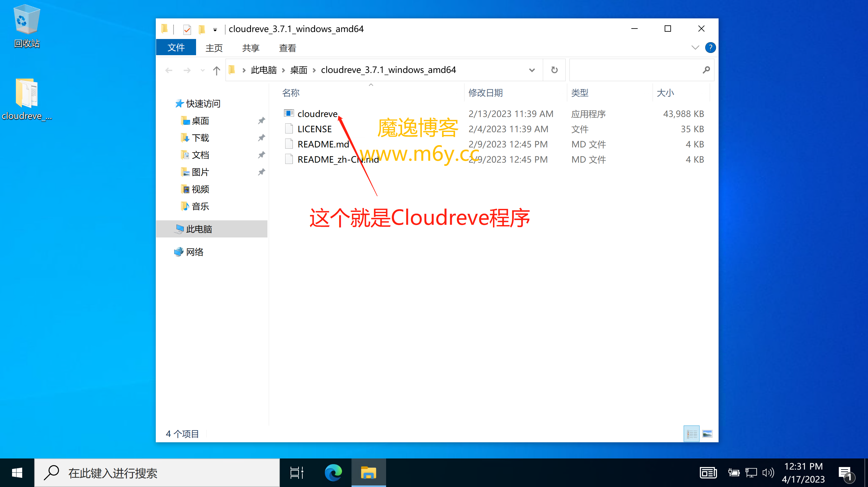Expand the address bar history dropdown
The image size is (868, 487).
tap(532, 70)
